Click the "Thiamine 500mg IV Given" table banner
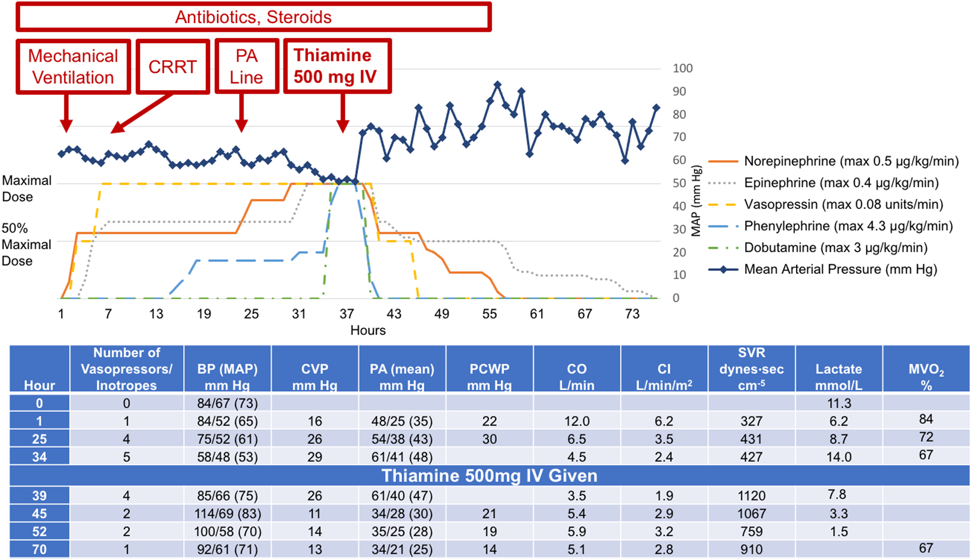This screenshot has width=972, height=560. 489,476
